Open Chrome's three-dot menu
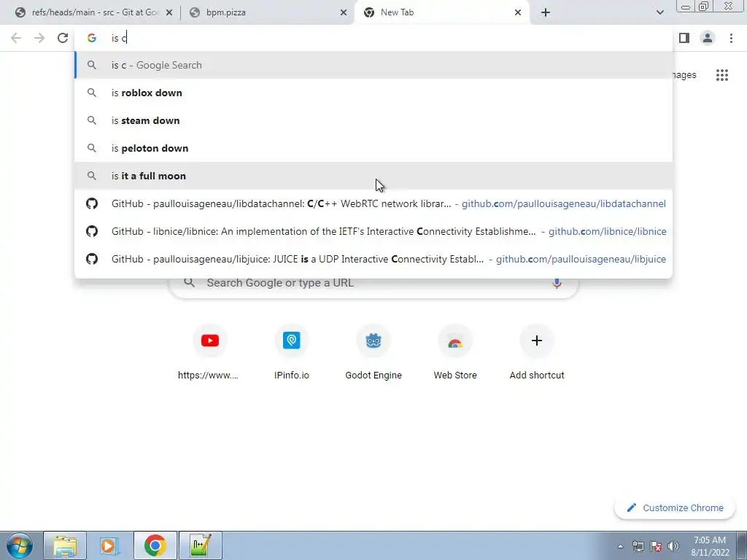 click(731, 38)
